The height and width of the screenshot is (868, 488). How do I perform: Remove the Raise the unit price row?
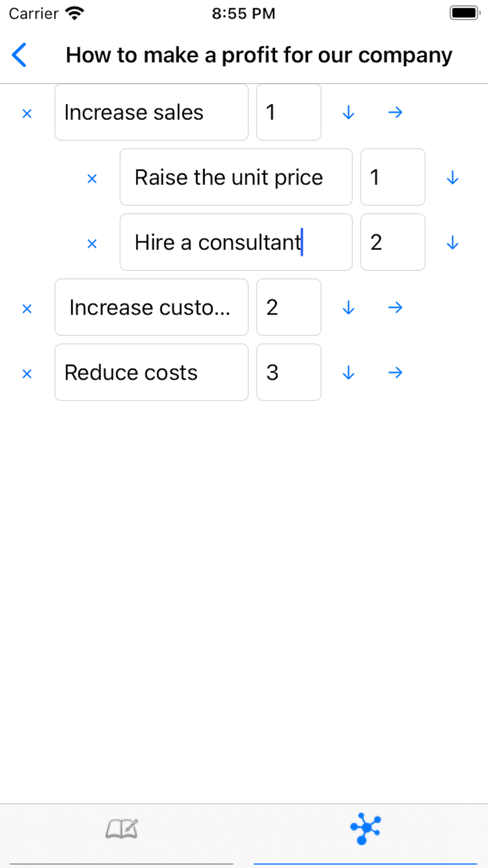(92, 178)
